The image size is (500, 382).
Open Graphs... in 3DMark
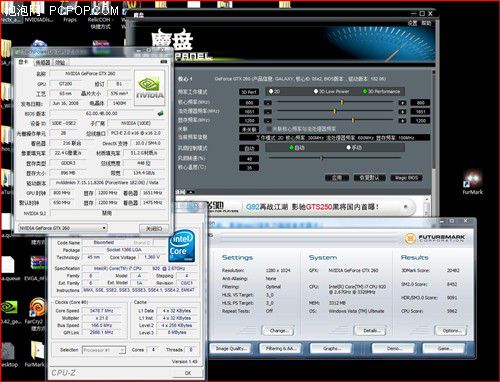point(331,348)
